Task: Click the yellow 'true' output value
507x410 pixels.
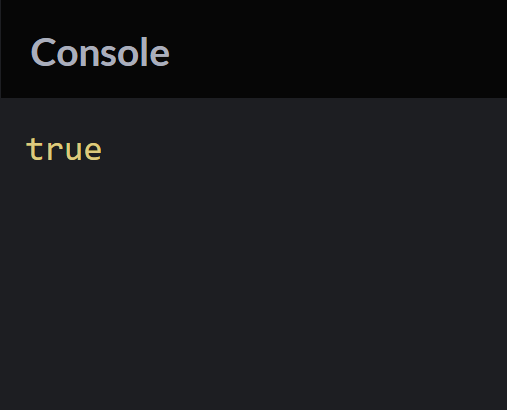Action: pos(64,150)
